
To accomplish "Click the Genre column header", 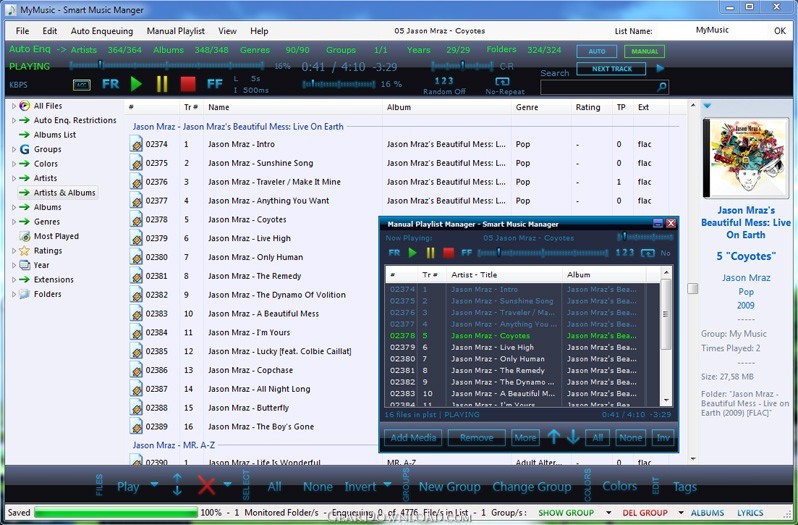I will pos(527,107).
